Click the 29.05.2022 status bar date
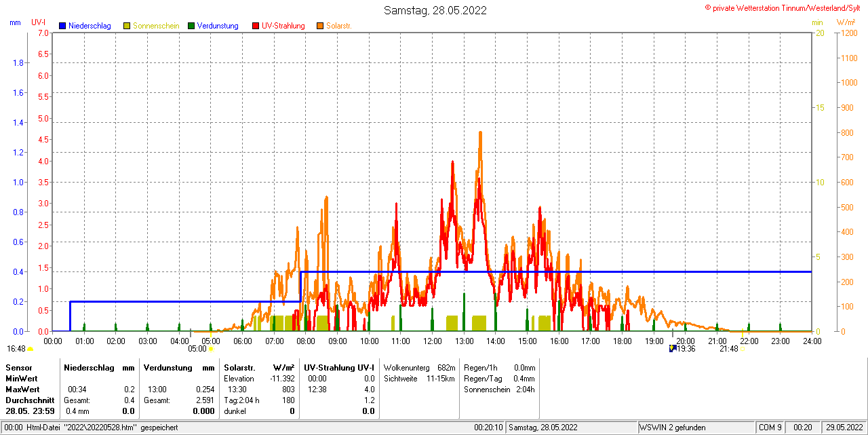 point(845,428)
